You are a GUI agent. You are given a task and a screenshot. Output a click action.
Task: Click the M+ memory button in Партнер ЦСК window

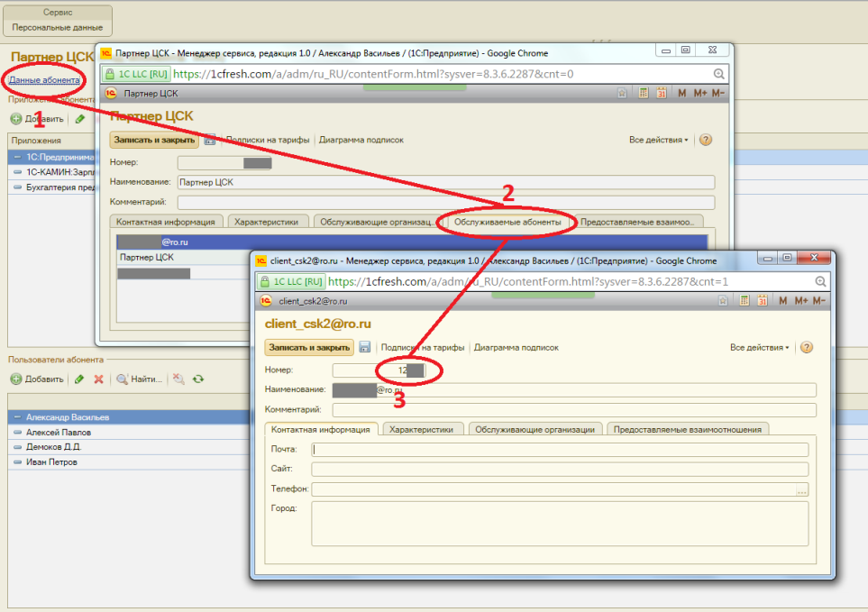click(700, 93)
